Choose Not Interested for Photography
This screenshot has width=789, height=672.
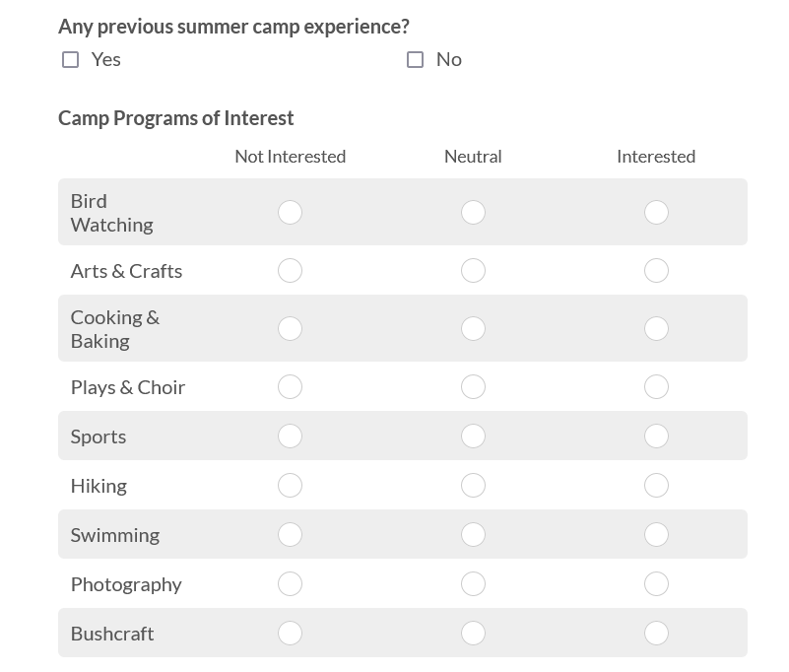click(x=290, y=584)
